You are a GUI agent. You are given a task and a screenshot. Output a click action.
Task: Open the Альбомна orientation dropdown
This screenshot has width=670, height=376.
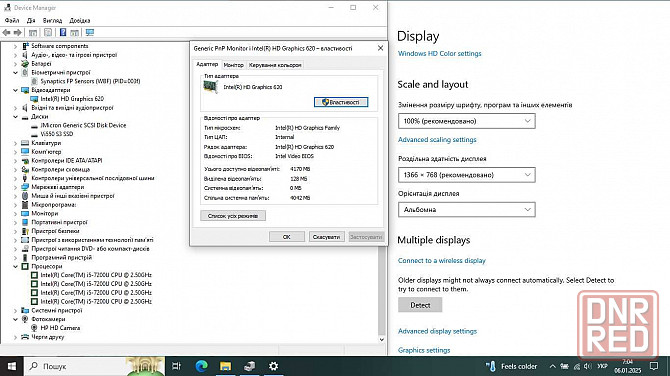[x=467, y=210]
